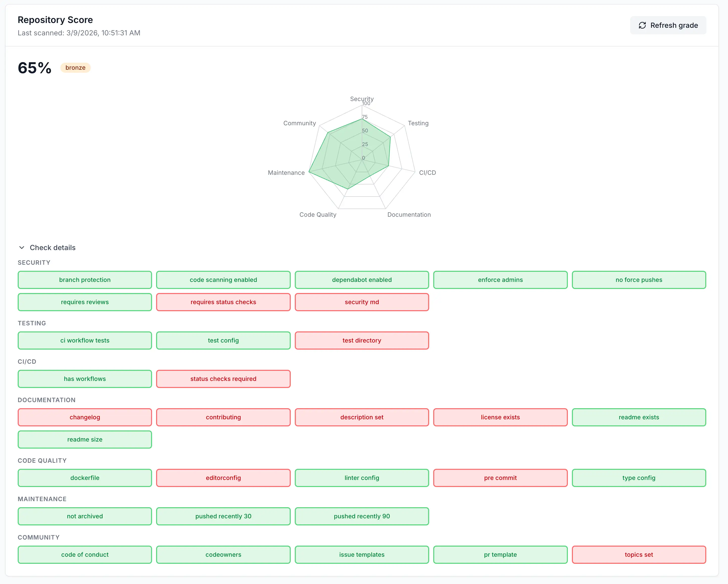Click the type config badge

pos(639,478)
